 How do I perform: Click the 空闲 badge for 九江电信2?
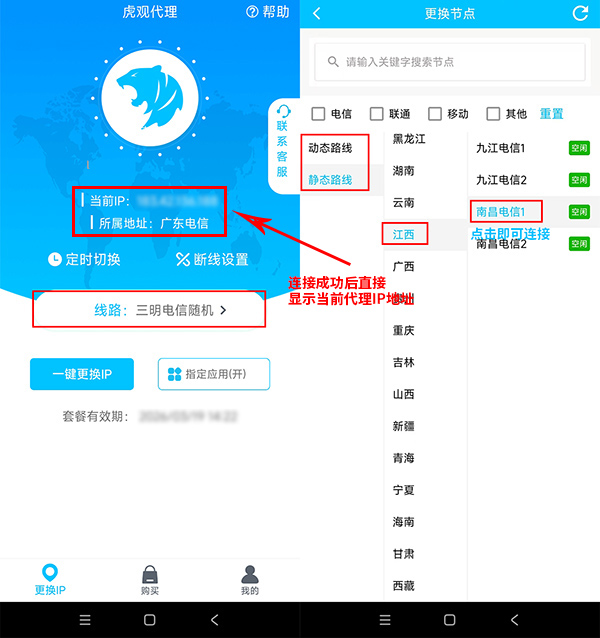[579, 180]
